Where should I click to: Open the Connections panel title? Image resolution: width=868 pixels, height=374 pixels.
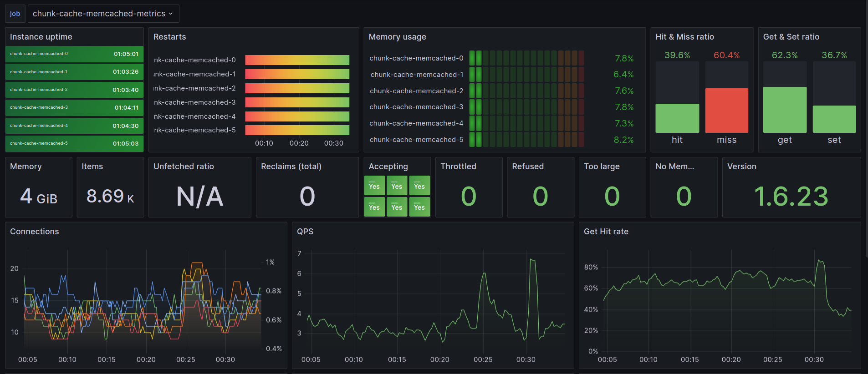[x=35, y=232]
